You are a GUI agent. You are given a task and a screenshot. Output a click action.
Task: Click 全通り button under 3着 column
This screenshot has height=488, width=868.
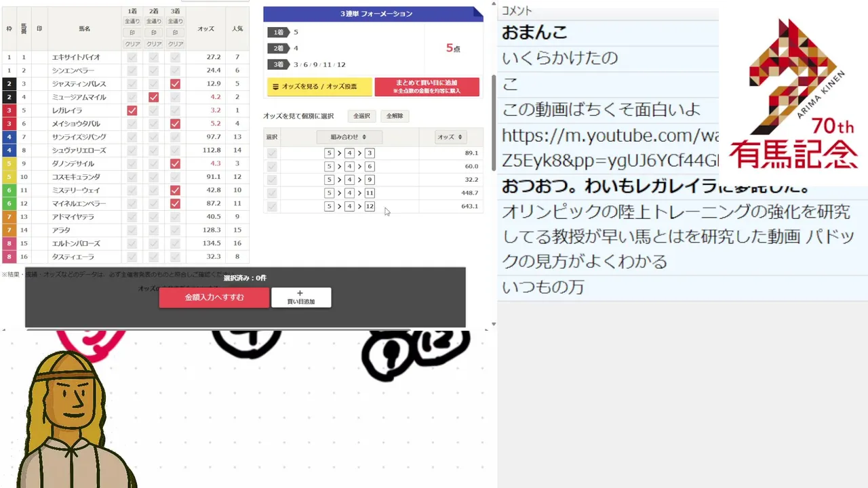point(176,21)
